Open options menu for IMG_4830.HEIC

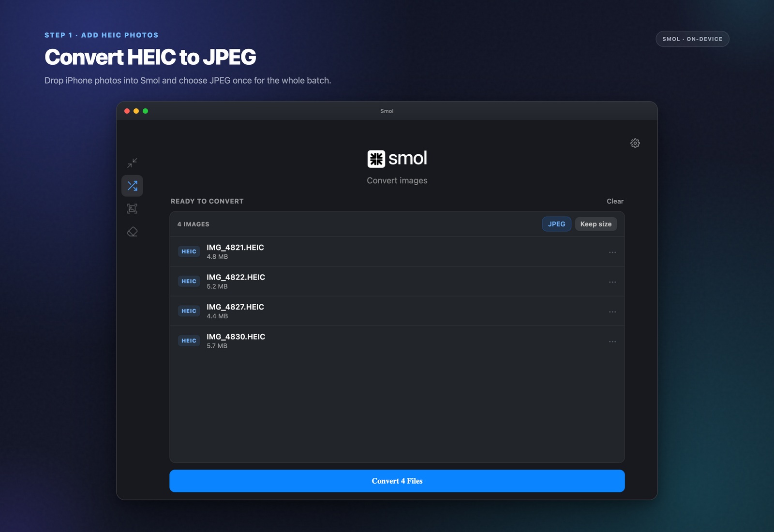pos(612,341)
